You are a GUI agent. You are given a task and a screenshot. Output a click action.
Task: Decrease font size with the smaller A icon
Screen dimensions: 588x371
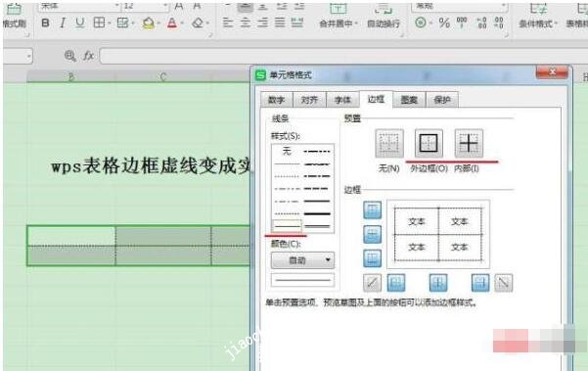(x=197, y=6)
